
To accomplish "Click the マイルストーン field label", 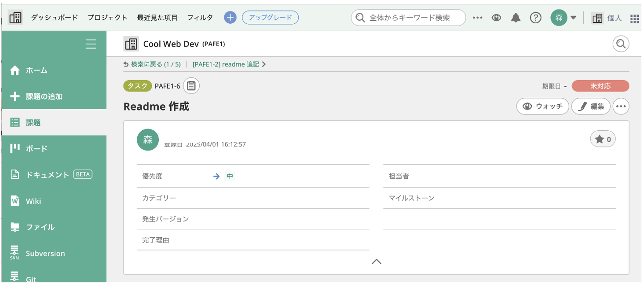I will pyautogui.click(x=412, y=198).
